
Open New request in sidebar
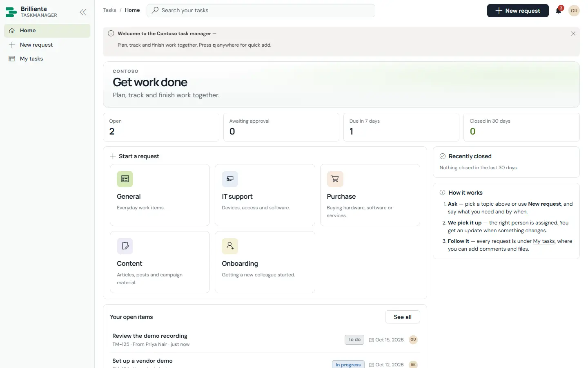[x=47, y=45]
